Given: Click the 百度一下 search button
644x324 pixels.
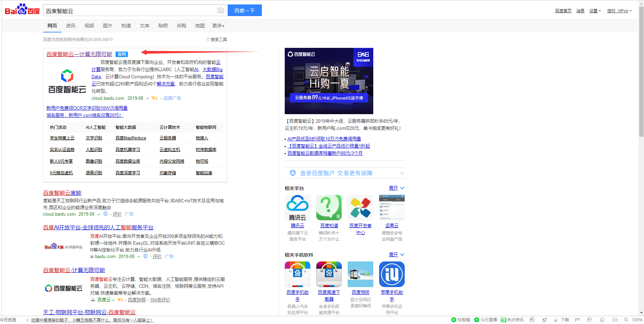Looking at the screenshot, I should pyautogui.click(x=244, y=10).
